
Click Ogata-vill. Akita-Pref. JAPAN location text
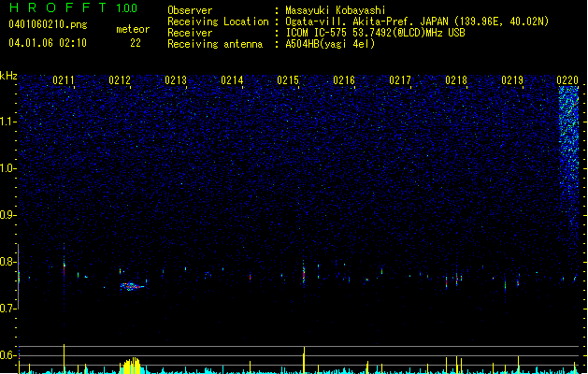click(x=417, y=22)
